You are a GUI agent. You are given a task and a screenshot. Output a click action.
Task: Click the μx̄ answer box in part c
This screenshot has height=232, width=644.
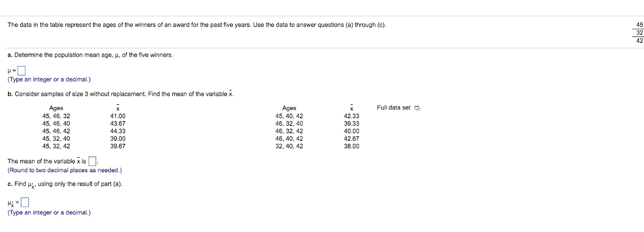click(x=25, y=202)
